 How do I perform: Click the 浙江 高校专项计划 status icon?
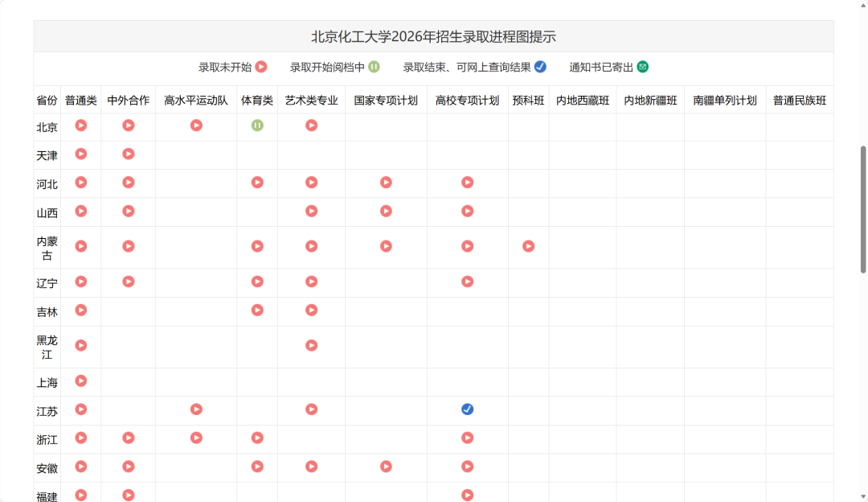pyautogui.click(x=467, y=438)
